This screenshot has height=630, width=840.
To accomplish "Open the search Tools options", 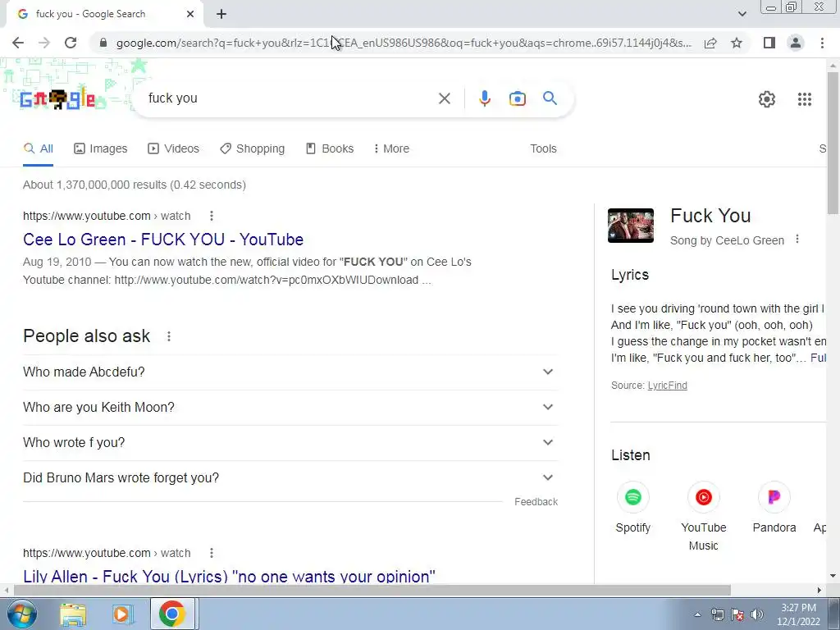I will [543, 149].
